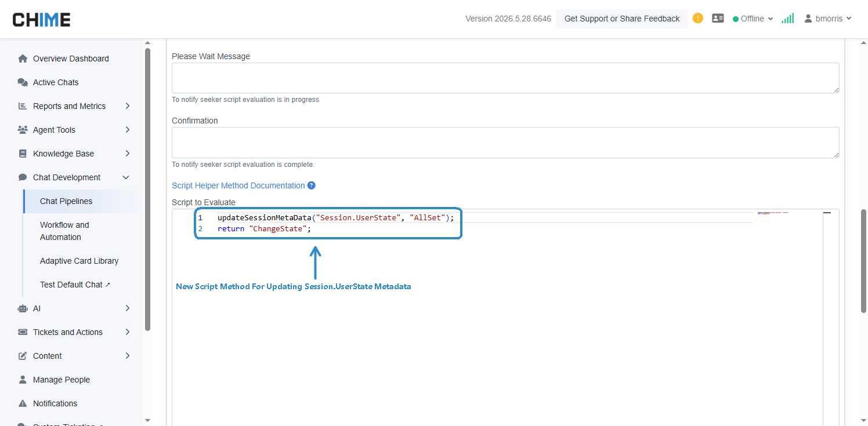This screenshot has width=868, height=426.
Task: Click the Notifications warning triangle icon
Action: pos(23,403)
